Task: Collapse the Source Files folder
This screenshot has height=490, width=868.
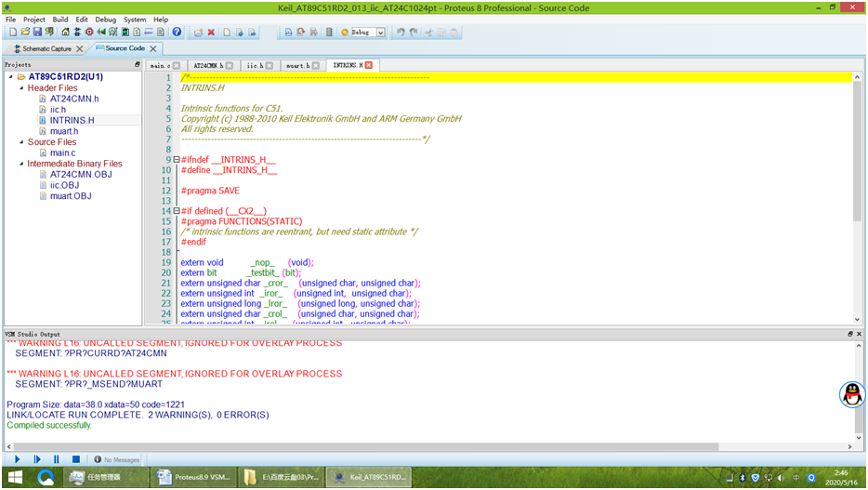Action: [21, 142]
